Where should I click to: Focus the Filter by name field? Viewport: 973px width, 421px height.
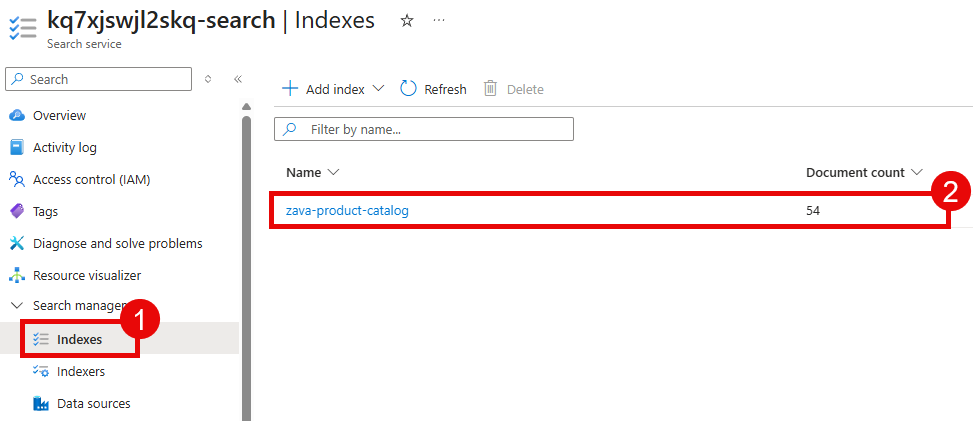coord(424,129)
